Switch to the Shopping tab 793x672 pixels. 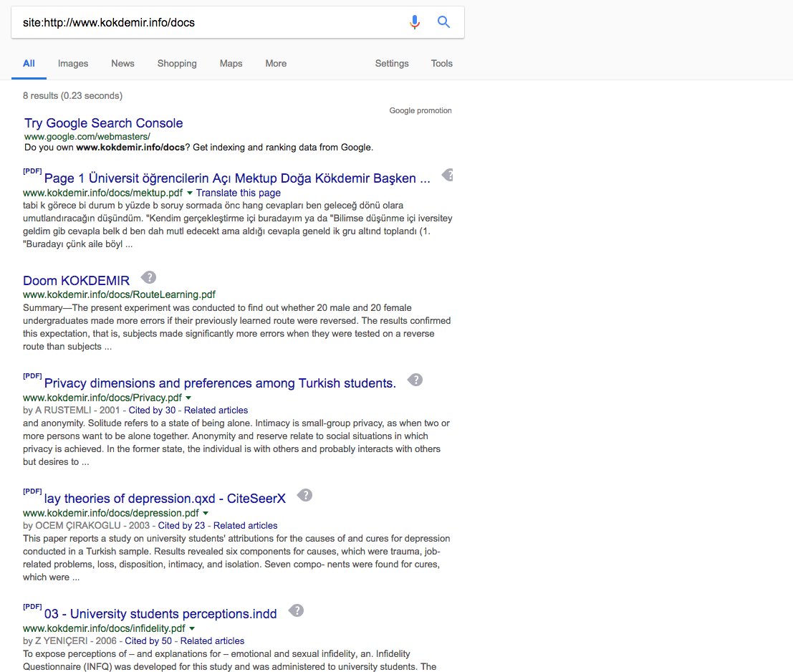pos(177,63)
